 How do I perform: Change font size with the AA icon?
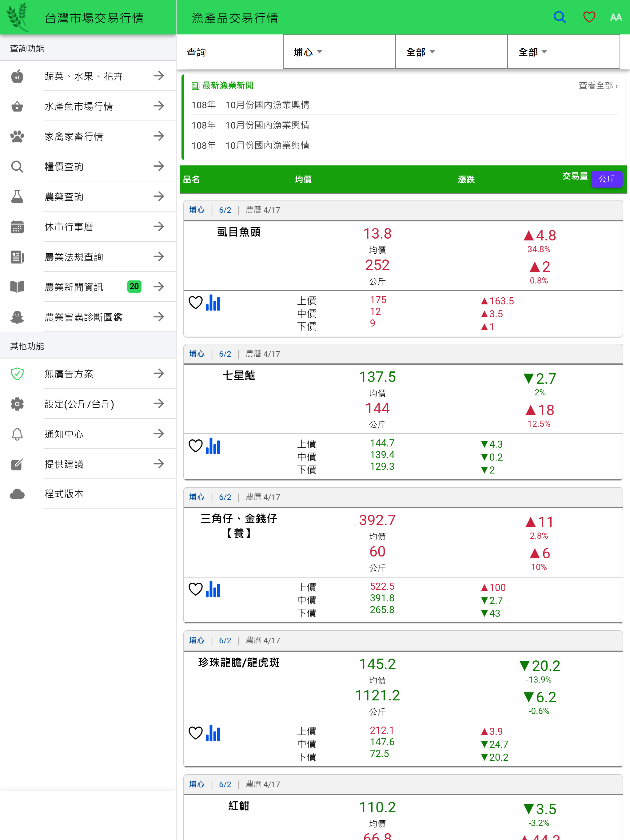[x=616, y=17]
